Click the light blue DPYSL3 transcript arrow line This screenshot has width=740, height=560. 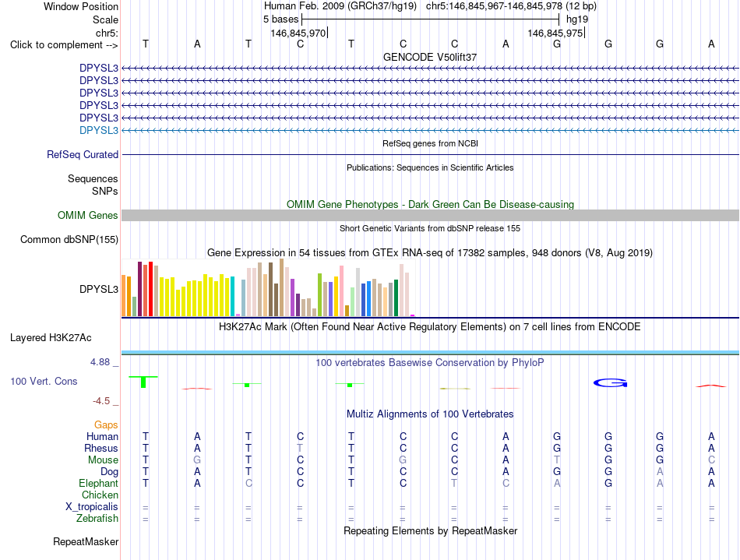430,130
